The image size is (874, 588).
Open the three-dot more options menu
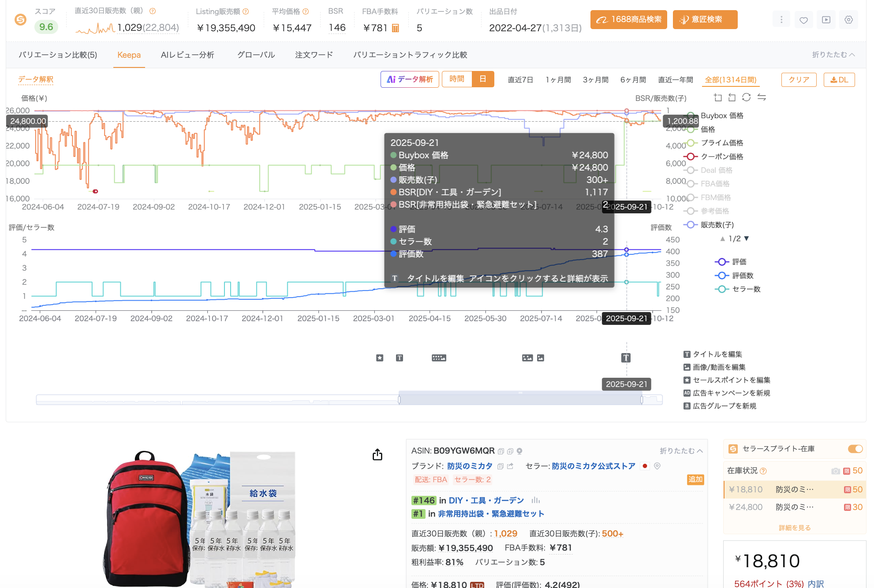tap(781, 20)
